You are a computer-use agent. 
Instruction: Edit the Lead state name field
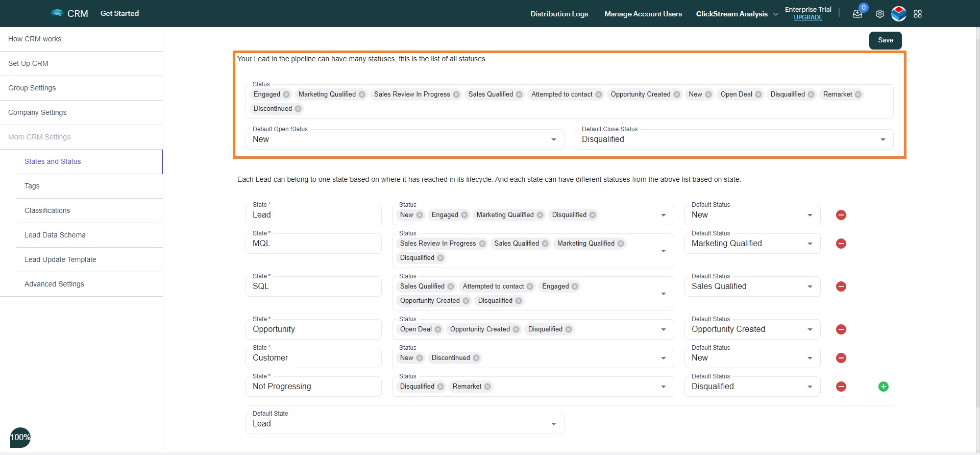pos(313,215)
